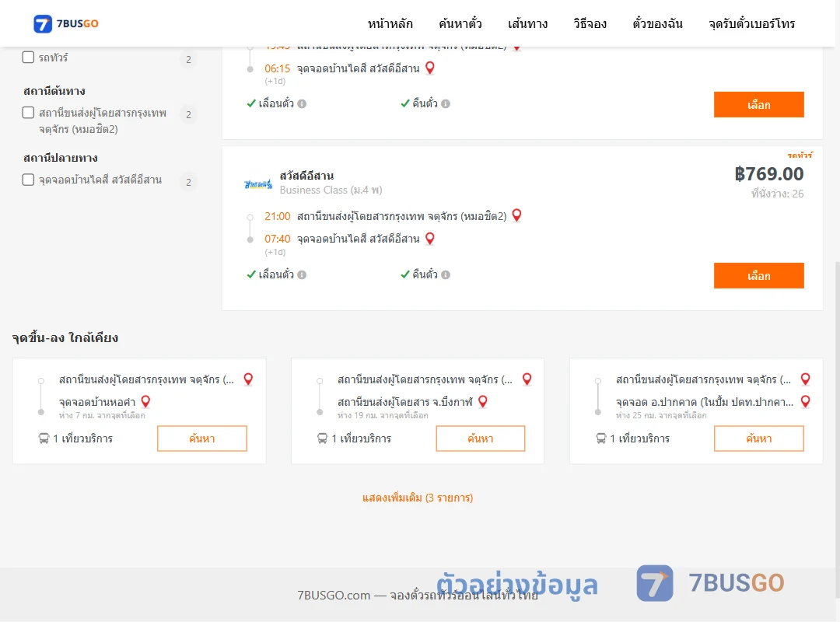Click คืนตั๋ว info icon in 06:15 trip

pos(446,104)
